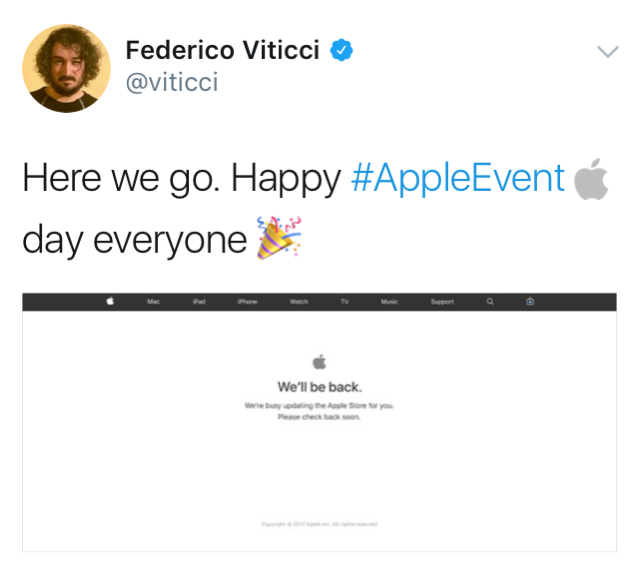Image resolution: width=639 pixels, height=562 pixels.
Task: Click the Apple logo above We'll be back
Action: [x=319, y=363]
